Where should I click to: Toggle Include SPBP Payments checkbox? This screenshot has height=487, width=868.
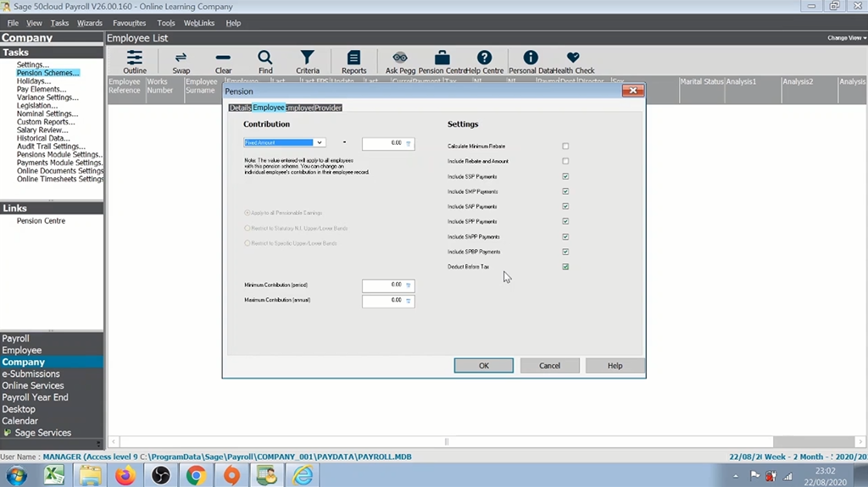565,252
